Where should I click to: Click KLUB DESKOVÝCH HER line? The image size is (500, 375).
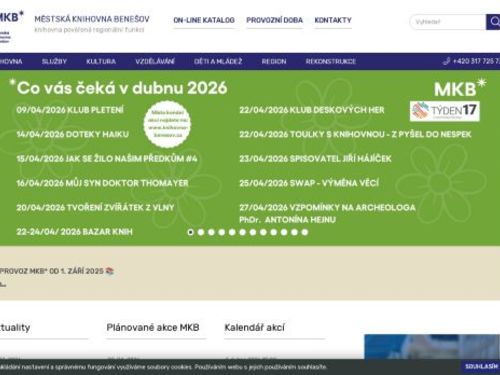click(x=312, y=110)
